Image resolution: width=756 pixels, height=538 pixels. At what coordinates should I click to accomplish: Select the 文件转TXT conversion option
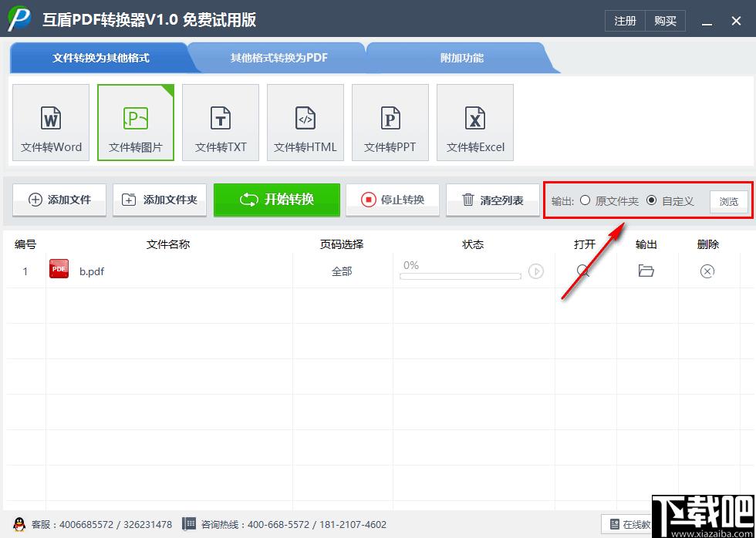click(x=221, y=123)
